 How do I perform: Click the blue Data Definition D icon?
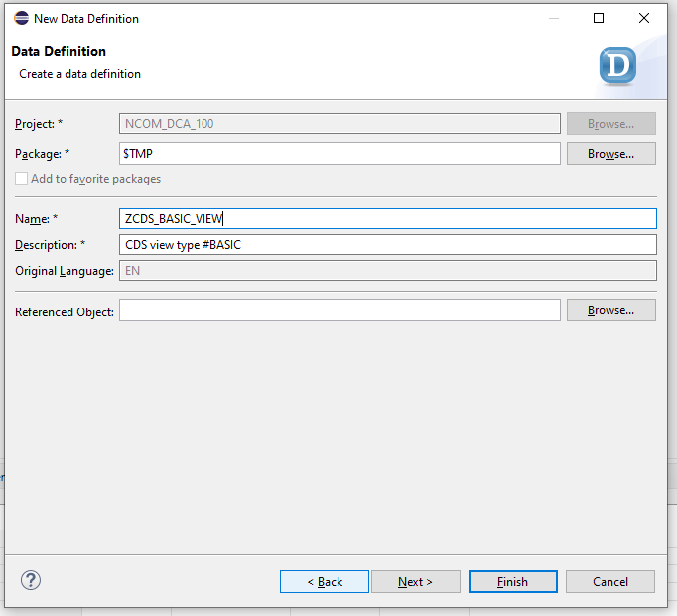(617, 66)
